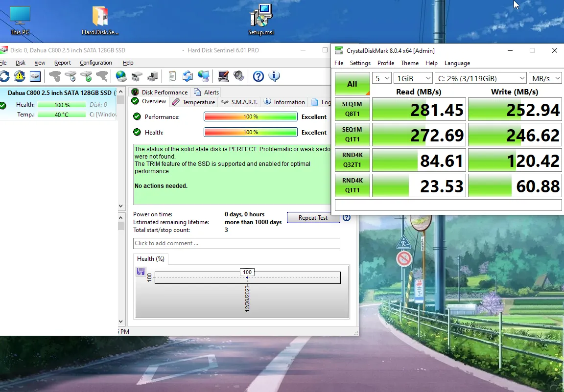
Task: Click the yellow warning triangle toolbar icon
Action: coord(20,76)
